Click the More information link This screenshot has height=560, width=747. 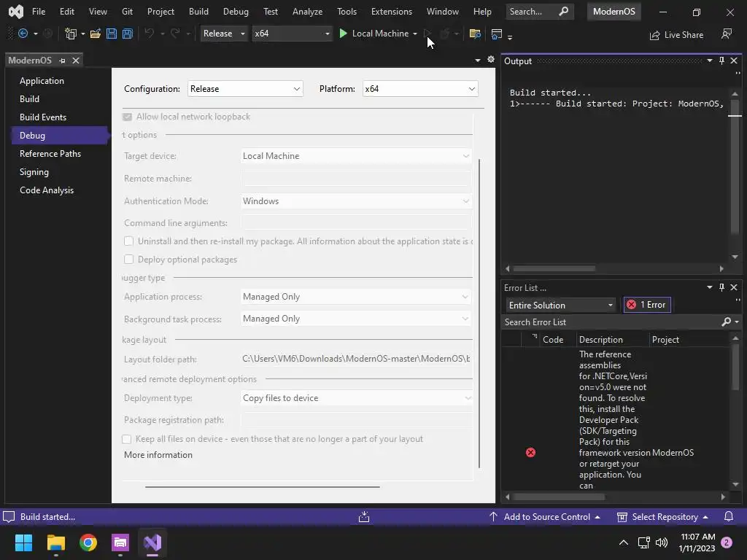[x=158, y=455]
